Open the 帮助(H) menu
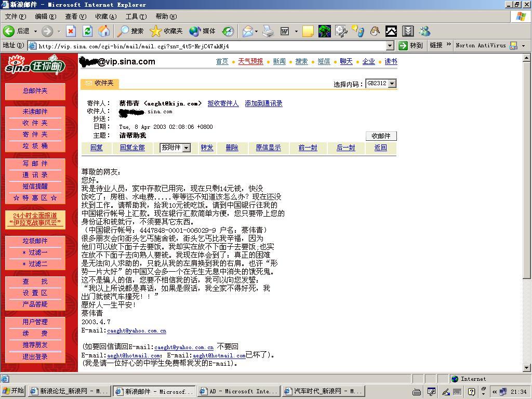 166,17
